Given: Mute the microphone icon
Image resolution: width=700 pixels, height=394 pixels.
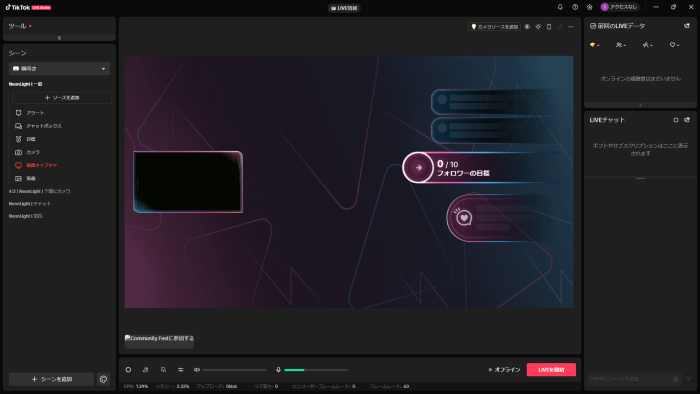Looking at the screenshot, I should [x=278, y=369].
